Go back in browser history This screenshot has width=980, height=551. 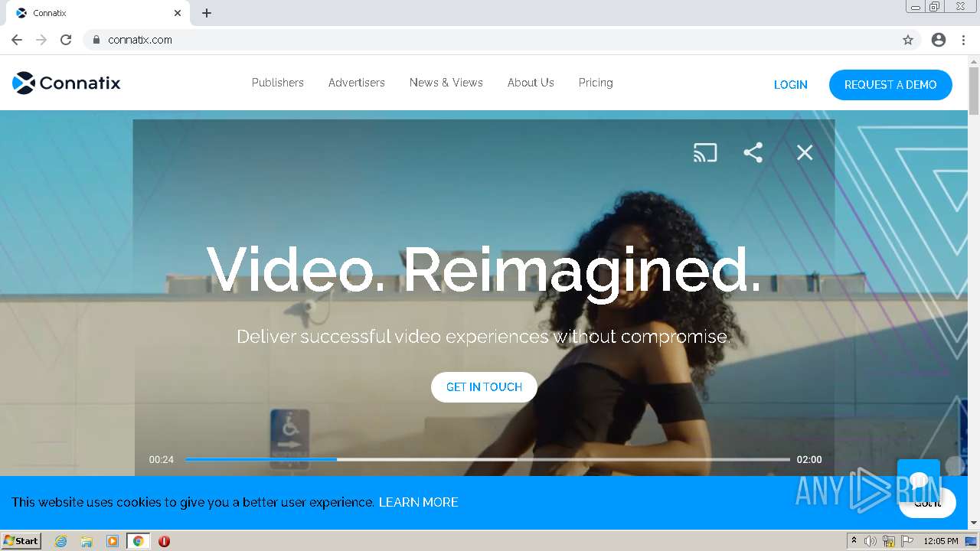point(17,40)
